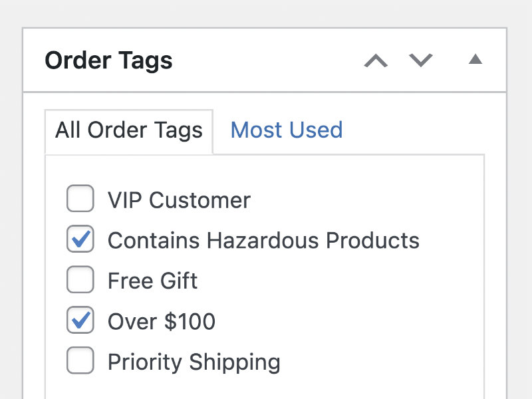Click empty header space right of Order Tags title
Screen dimensions: 532x399
point(266,61)
